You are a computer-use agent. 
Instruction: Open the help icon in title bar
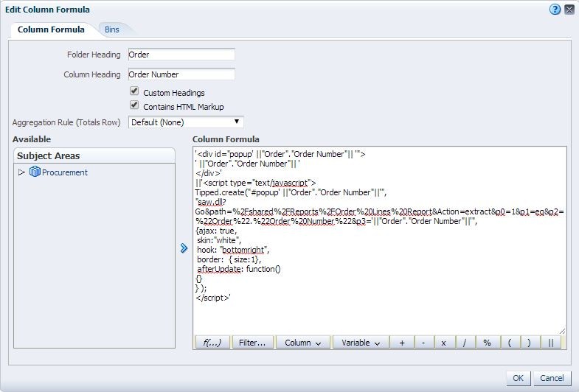(x=555, y=10)
